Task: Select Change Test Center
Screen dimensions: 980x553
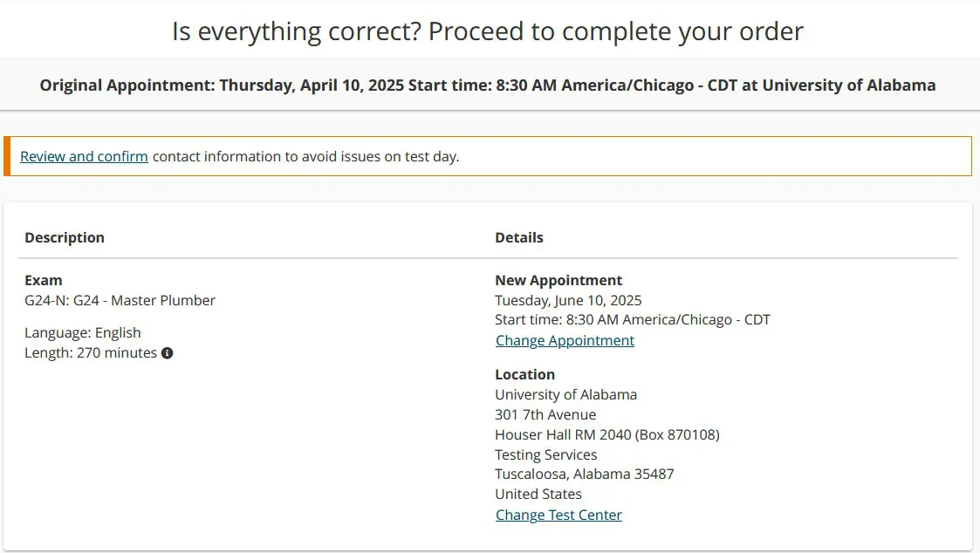Action: click(558, 515)
